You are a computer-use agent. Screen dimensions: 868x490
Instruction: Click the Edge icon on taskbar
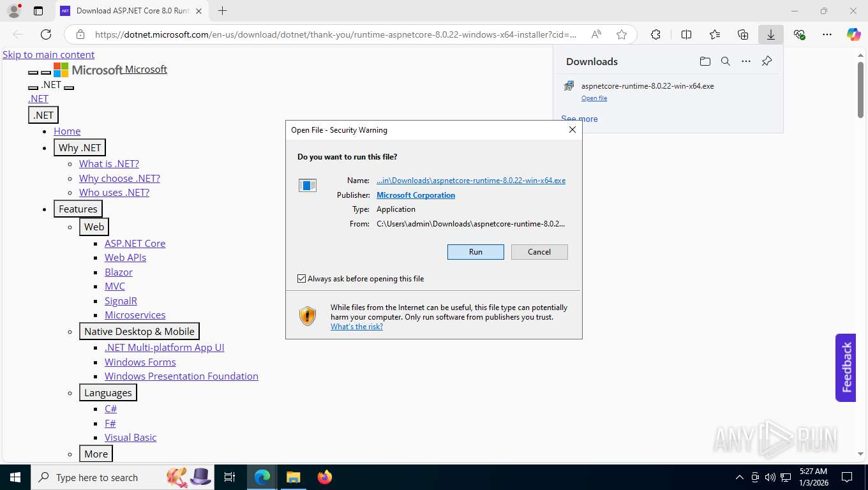pyautogui.click(x=262, y=477)
